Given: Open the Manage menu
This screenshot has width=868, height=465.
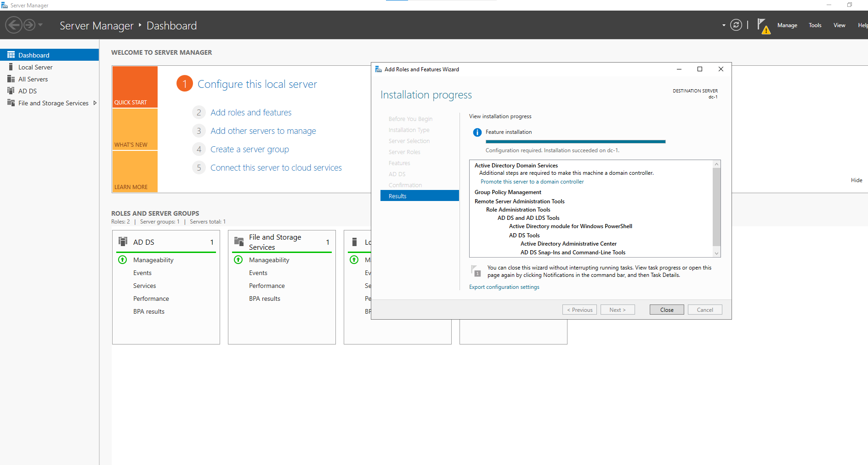Looking at the screenshot, I should click(787, 25).
